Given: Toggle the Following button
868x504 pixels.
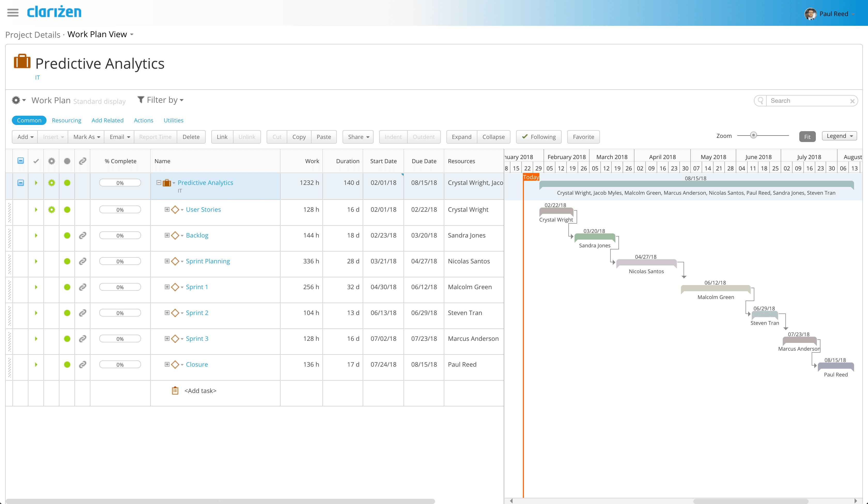Looking at the screenshot, I should click(539, 137).
